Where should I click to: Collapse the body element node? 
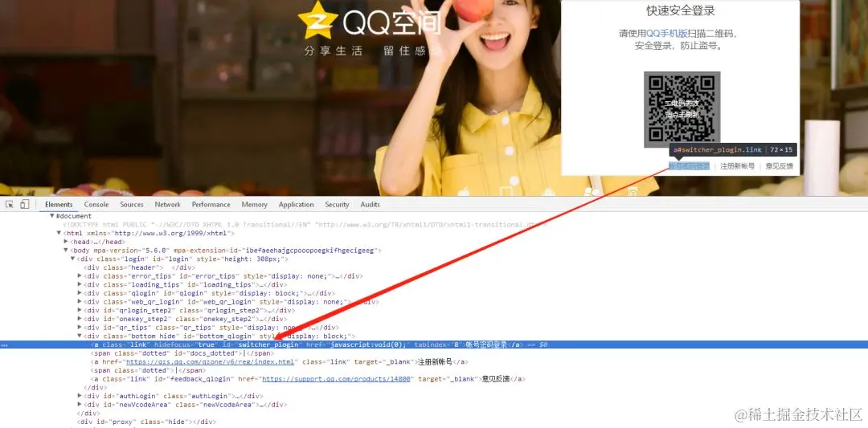pos(67,251)
